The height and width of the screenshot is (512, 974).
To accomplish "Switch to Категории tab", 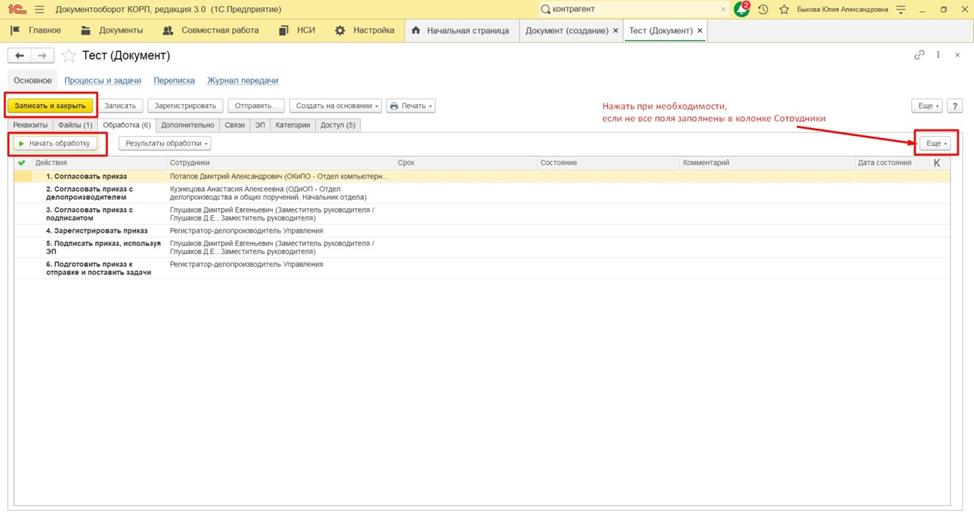I will [x=293, y=125].
